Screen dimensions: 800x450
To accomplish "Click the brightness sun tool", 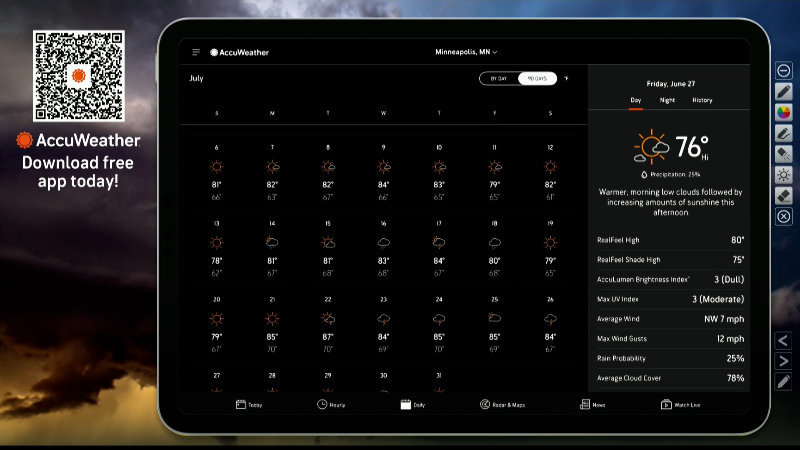I will [784, 175].
